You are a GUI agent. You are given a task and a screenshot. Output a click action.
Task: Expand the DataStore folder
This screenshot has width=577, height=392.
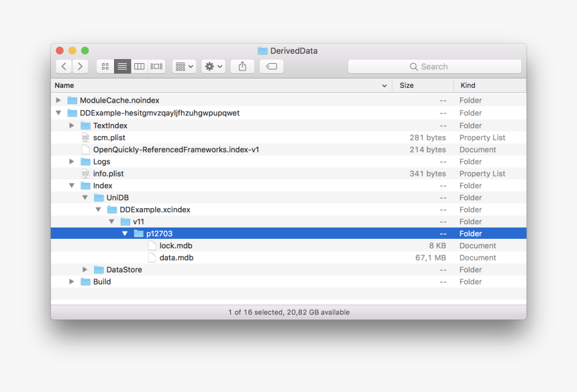[x=85, y=270]
